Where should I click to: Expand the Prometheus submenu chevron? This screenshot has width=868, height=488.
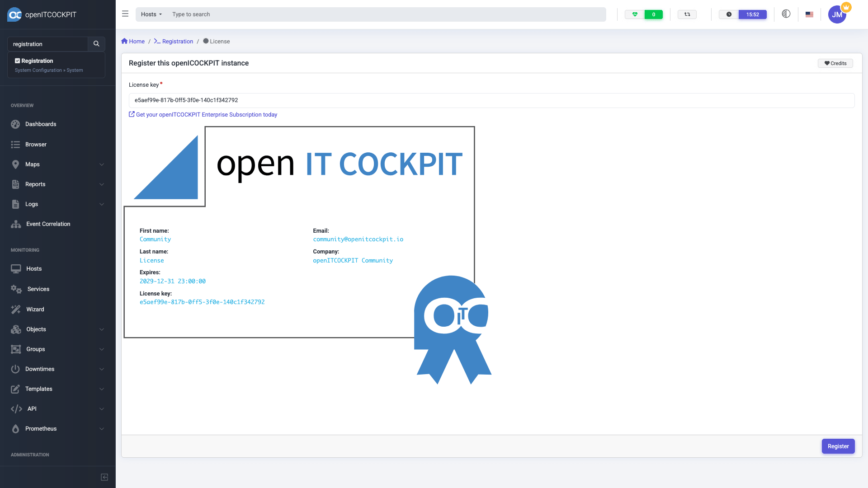pyautogui.click(x=102, y=429)
